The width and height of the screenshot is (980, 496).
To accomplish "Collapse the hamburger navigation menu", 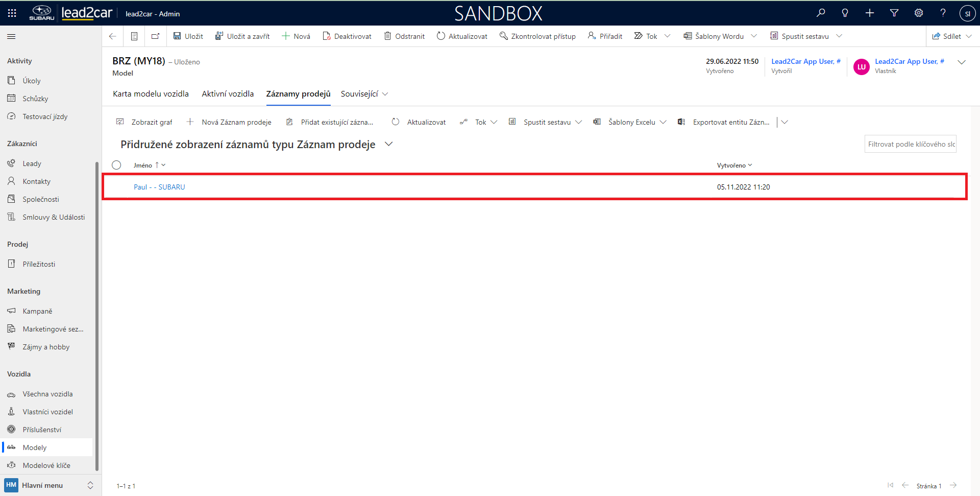I will point(11,36).
